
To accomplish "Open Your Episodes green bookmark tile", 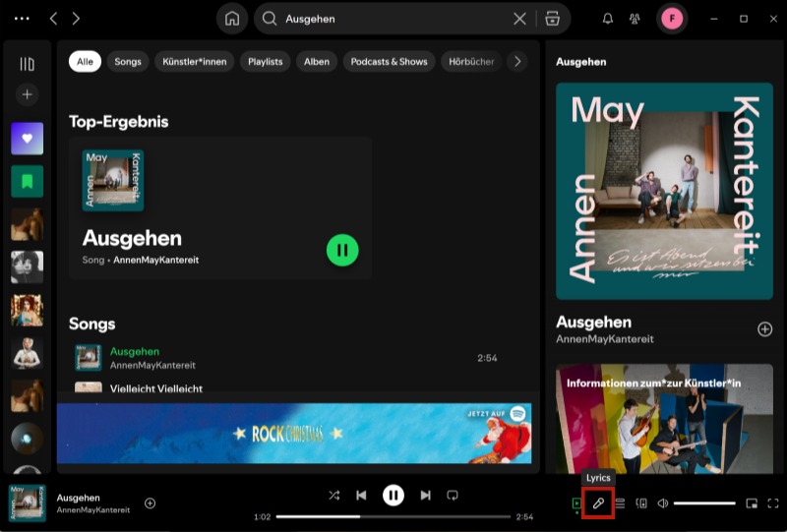I will click(x=28, y=181).
